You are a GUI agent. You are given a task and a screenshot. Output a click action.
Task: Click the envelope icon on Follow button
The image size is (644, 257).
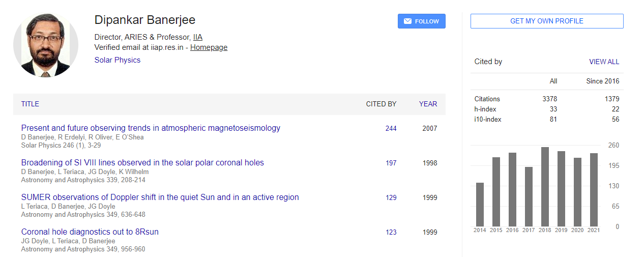click(x=407, y=21)
